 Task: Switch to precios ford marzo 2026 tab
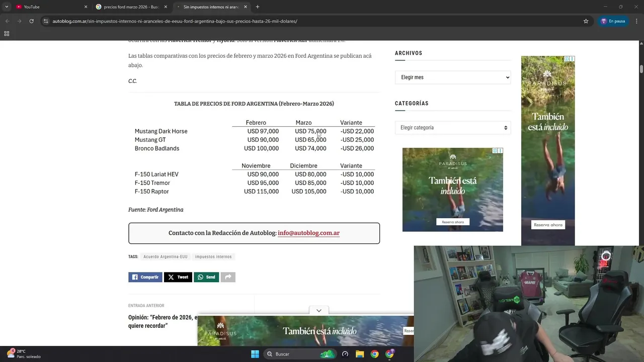131,7
